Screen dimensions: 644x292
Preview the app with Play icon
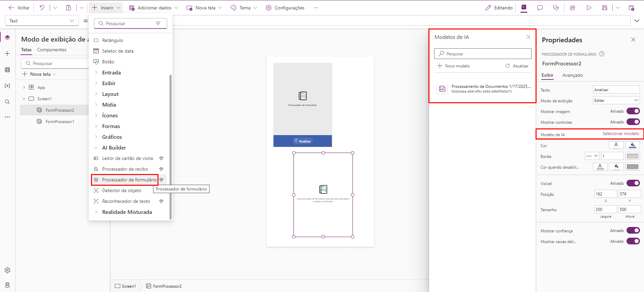pos(589,8)
